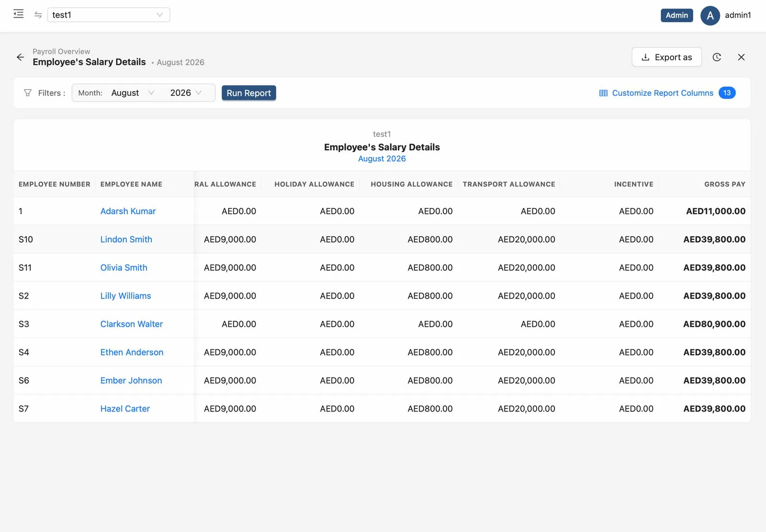Open employee Hazel Carter
This screenshot has height=532, width=766.
(x=125, y=409)
